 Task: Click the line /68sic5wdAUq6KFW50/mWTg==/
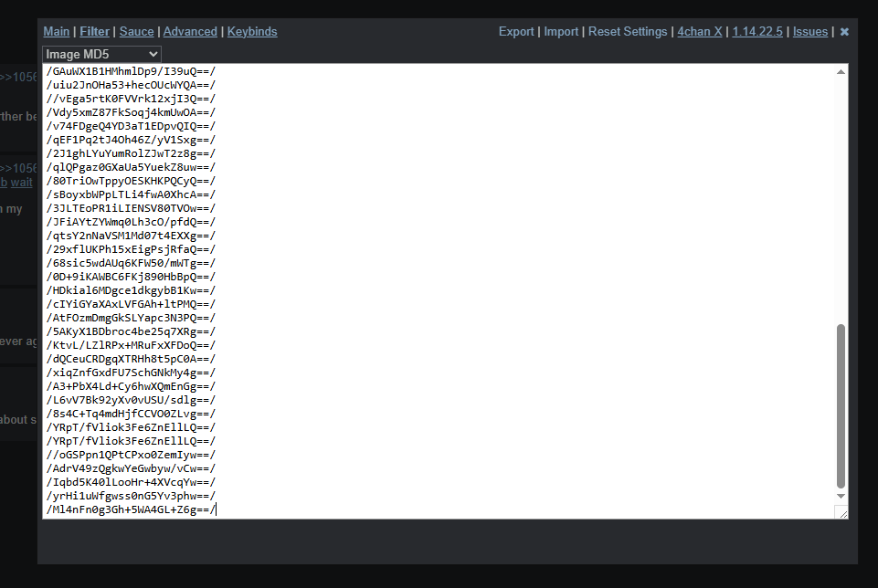click(131, 264)
